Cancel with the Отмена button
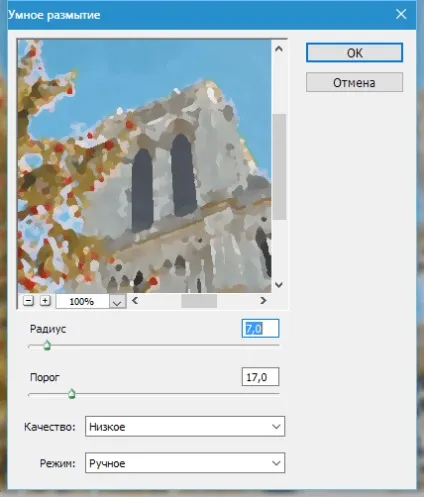424x497 pixels. tap(354, 82)
